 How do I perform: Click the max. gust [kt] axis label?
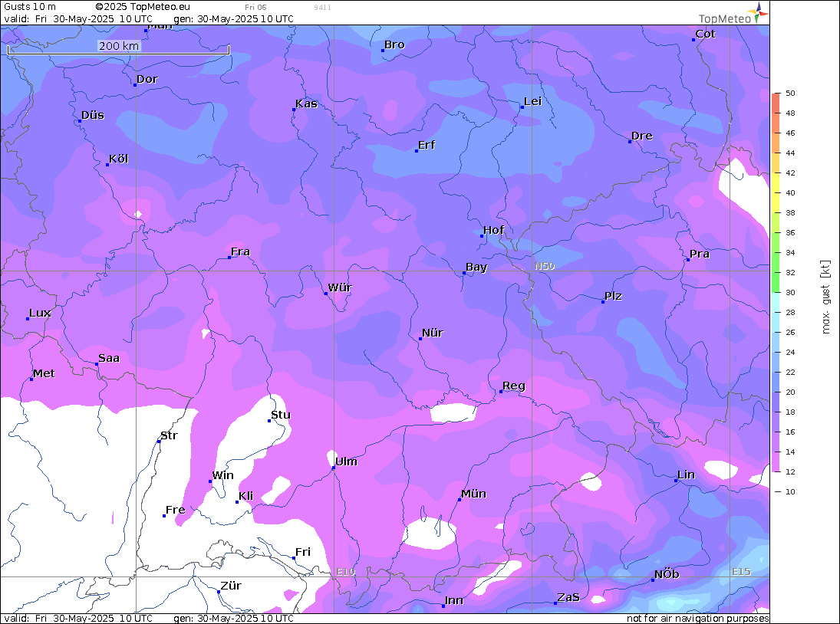[x=825, y=297]
